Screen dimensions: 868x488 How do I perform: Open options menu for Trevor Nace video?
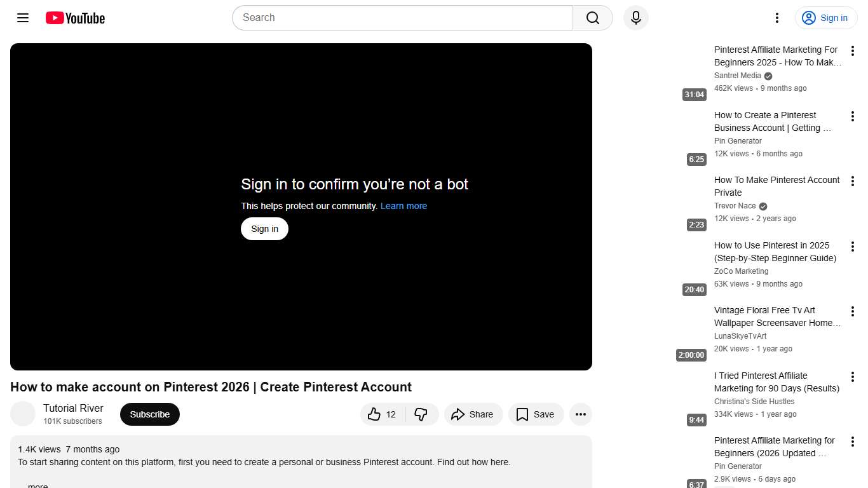point(852,180)
